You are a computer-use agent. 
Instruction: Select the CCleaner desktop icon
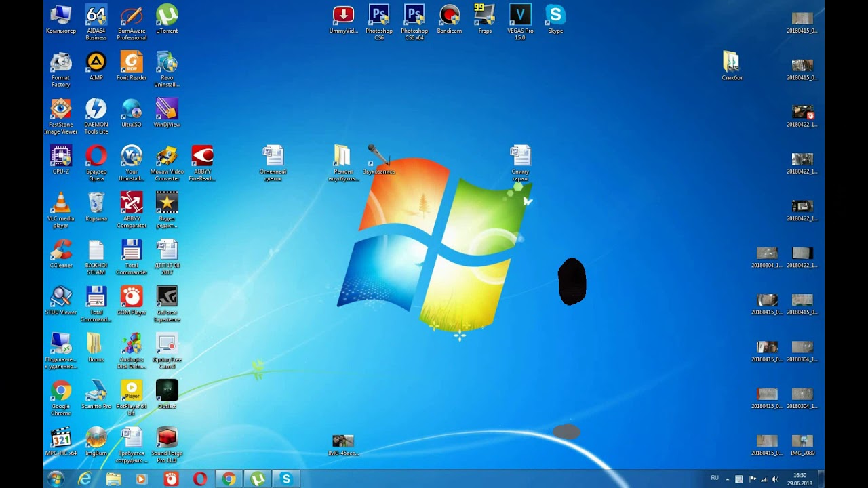61,253
